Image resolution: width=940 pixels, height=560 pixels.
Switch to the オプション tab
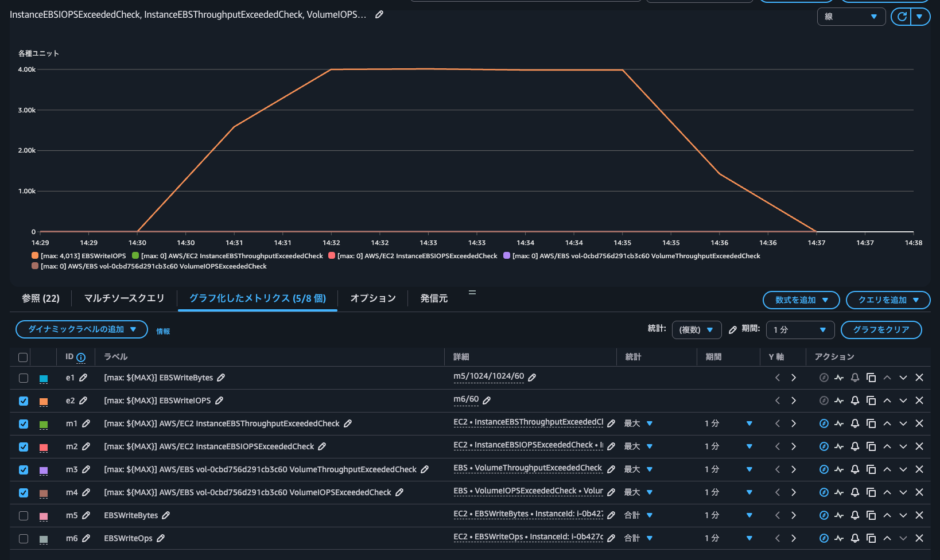(373, 298)
